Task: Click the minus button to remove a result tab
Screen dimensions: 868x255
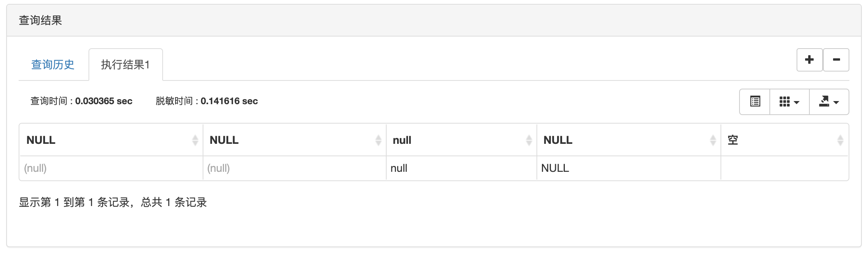Action: pyautogui.click(x=836, y=59)
